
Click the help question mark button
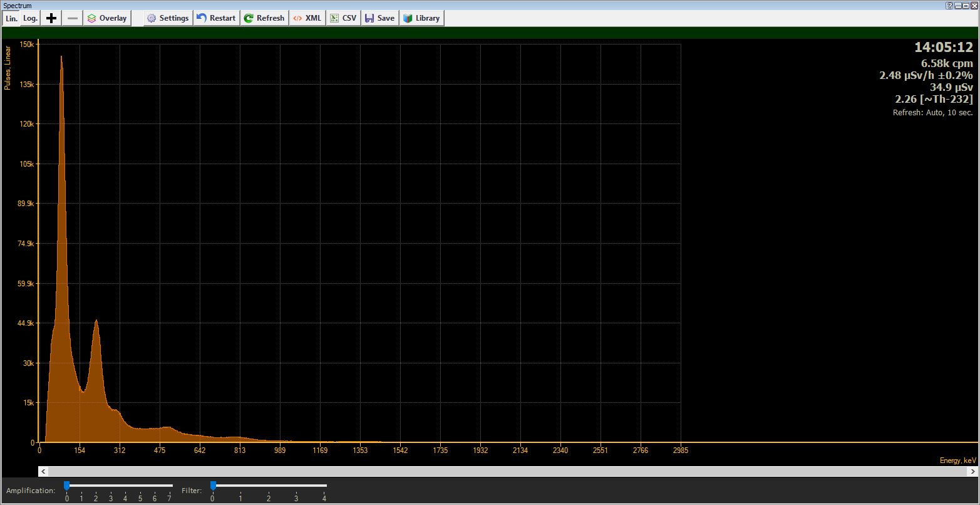pos(950,5)
